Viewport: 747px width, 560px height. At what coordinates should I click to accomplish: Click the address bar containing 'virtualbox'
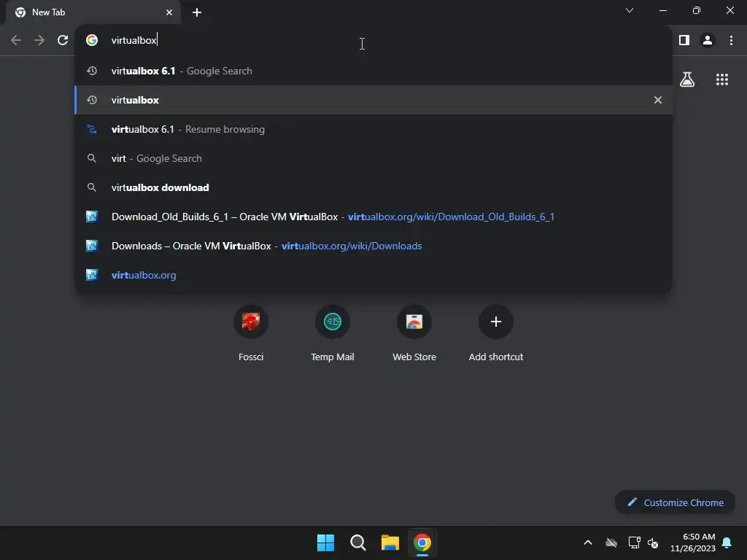(x=373, y=41)
